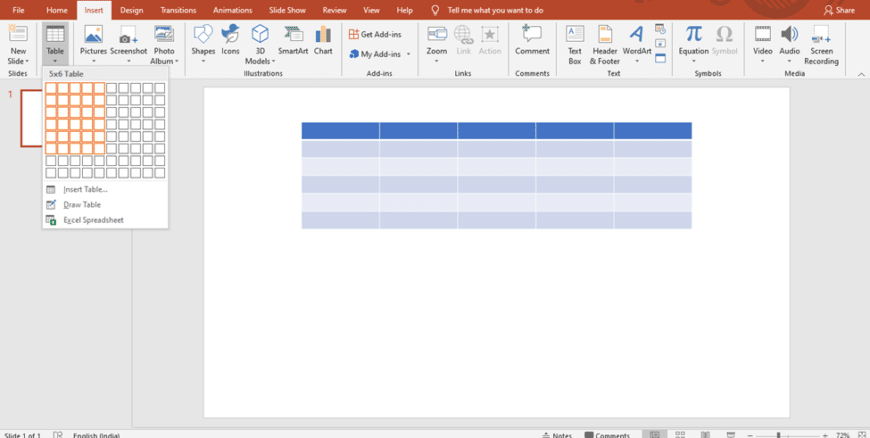
Task: Switch to Slide Sorter view
Action: click(681, 435)
